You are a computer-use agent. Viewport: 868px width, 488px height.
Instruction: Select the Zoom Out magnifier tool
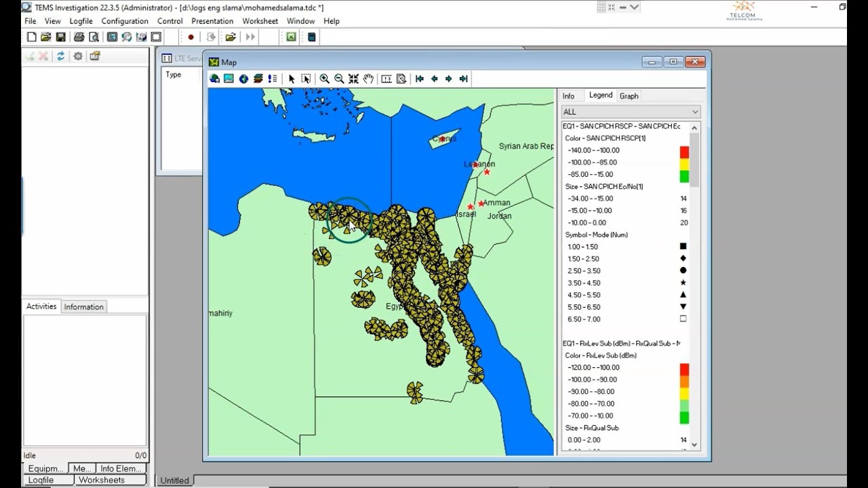[339, 79]
